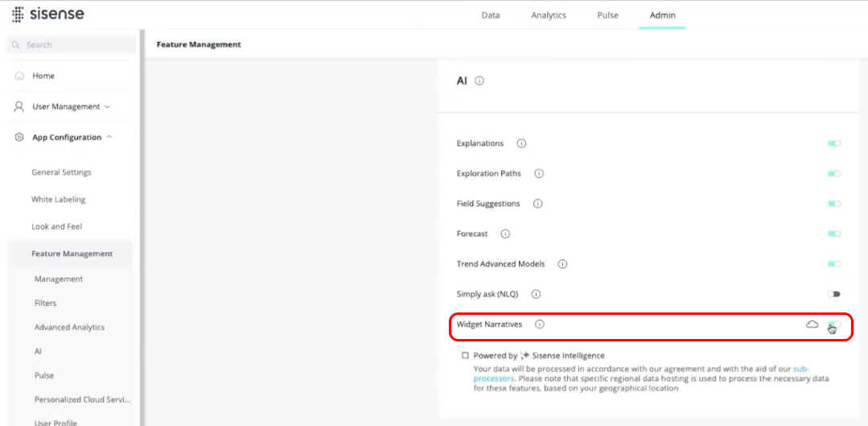Turn off the Field Suggestions switch
Viewport: 868px width, 426px height.
pos(833,204)
